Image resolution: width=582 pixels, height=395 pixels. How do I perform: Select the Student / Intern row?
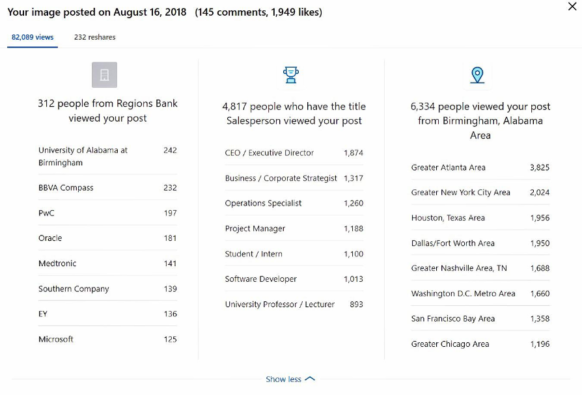[x=294, y=254]
